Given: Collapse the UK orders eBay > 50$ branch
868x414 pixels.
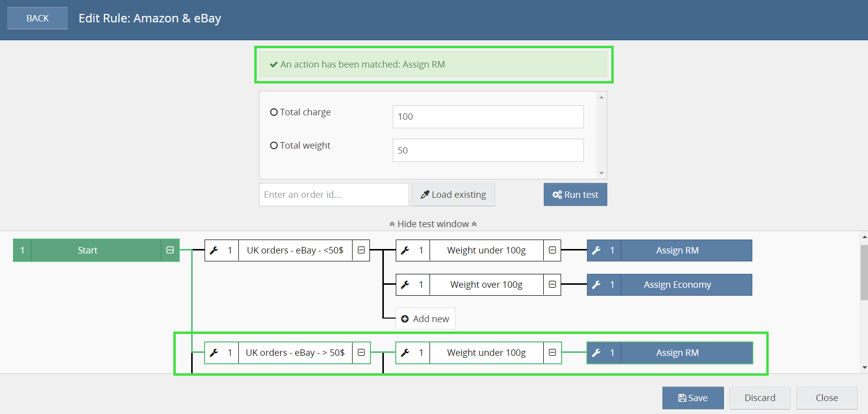Looking at the screenshot, I should pos(361,353).
